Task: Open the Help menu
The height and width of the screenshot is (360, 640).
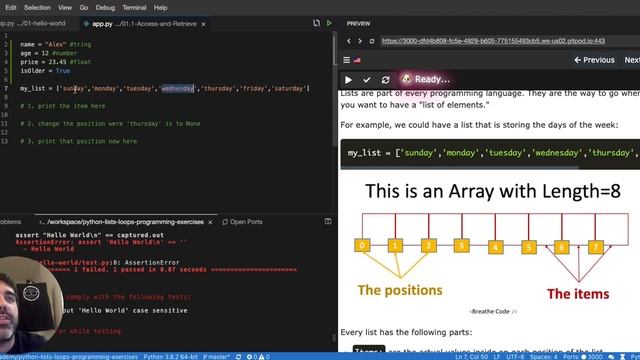Action: (160, 7)
